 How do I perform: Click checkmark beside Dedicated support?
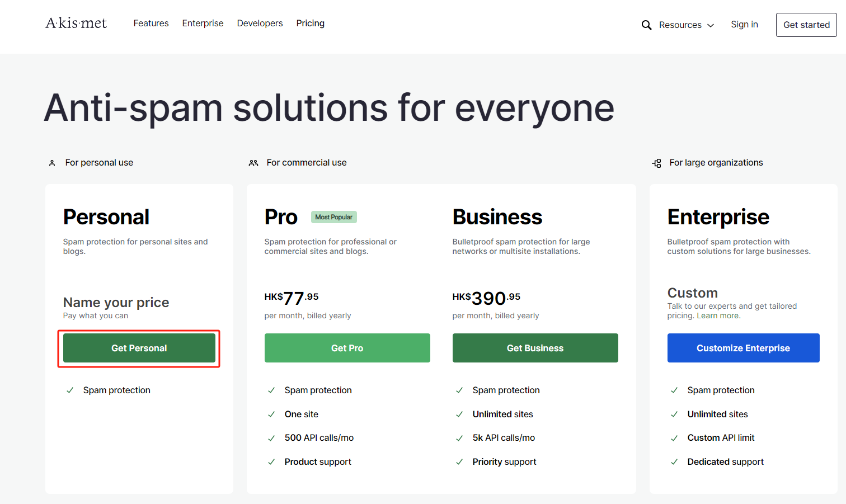tap(674, 462)
